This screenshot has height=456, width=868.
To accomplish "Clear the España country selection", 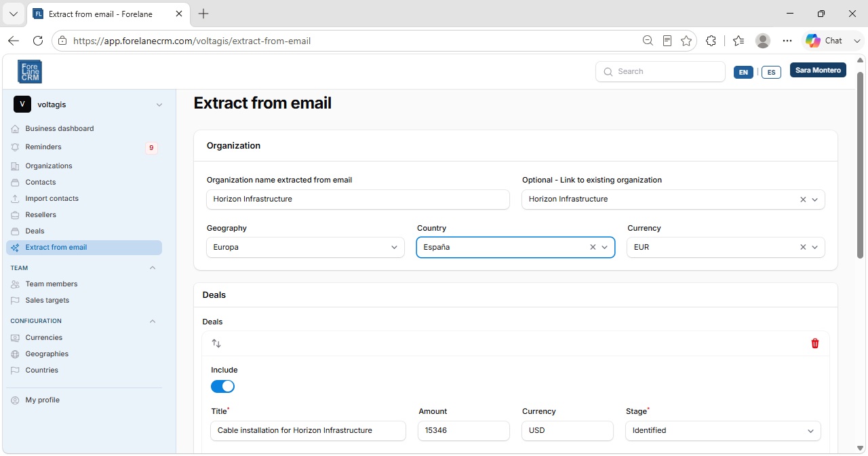I will click(x=593, y=247).
